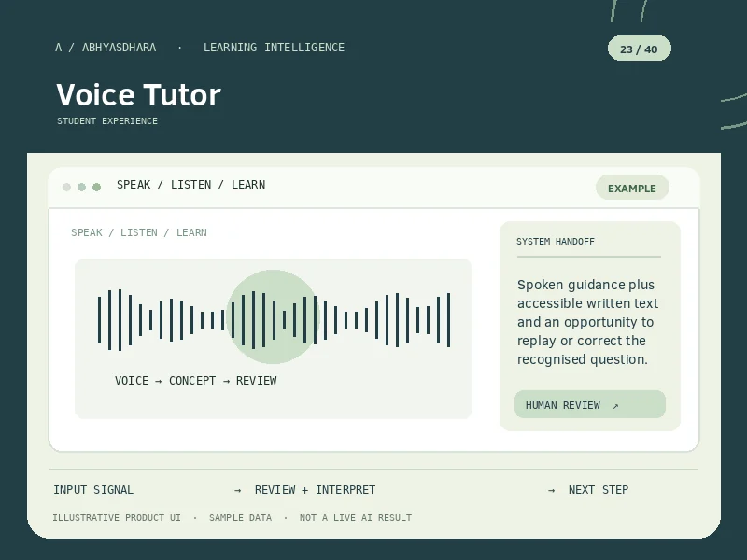747x560 pixels.
Task: Click the NEXT STEP label
Action: click(x=599, y=490)
